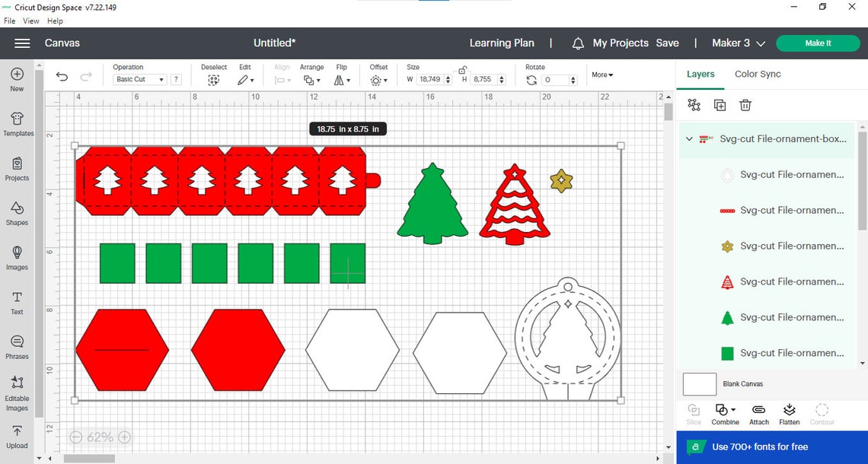This screenshot has height=464, width=868.
Task: Click the gold star shape on canvas
Action: (x=561, y=181)
